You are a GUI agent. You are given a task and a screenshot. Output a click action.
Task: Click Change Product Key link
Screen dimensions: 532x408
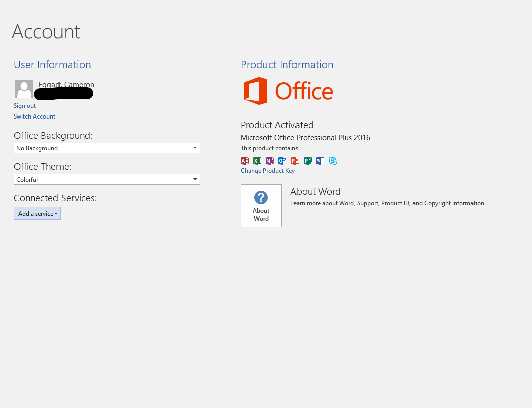point(268,171)
